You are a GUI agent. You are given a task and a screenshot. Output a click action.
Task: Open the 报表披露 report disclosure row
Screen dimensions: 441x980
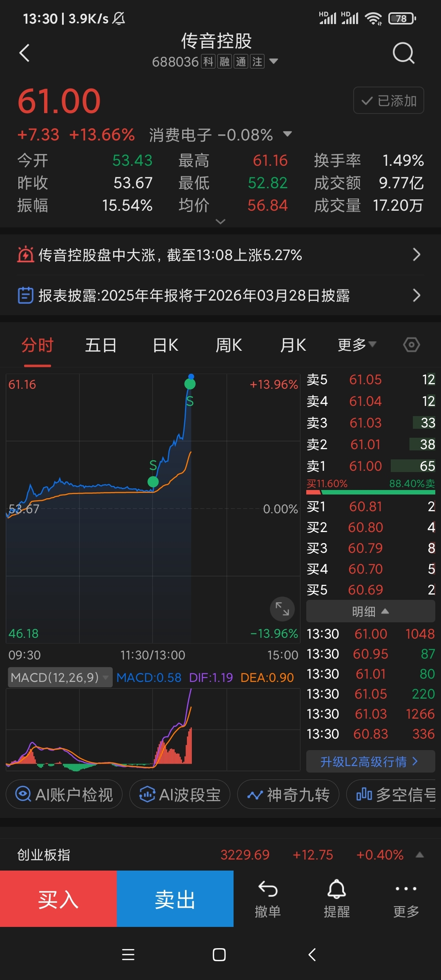220,295
